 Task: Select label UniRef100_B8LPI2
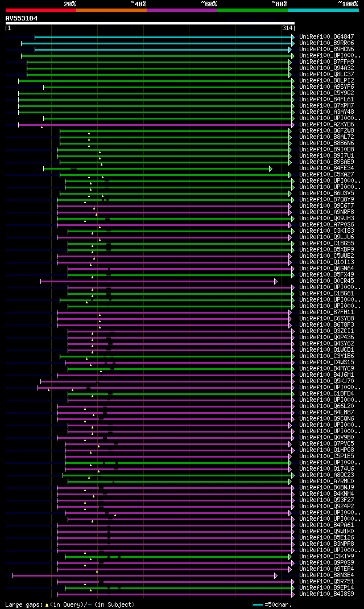pos(326,80)
